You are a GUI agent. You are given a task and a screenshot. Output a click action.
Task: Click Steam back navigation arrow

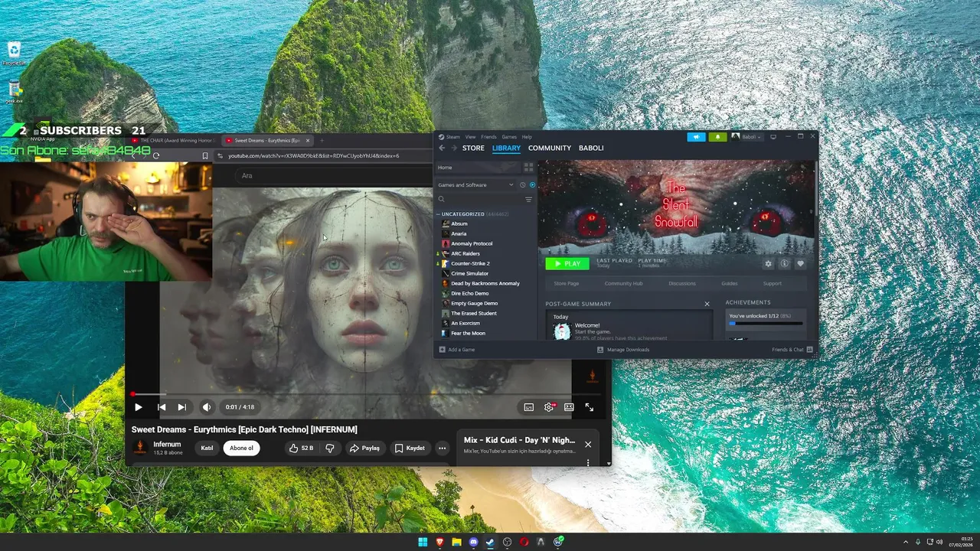[442, 148]
